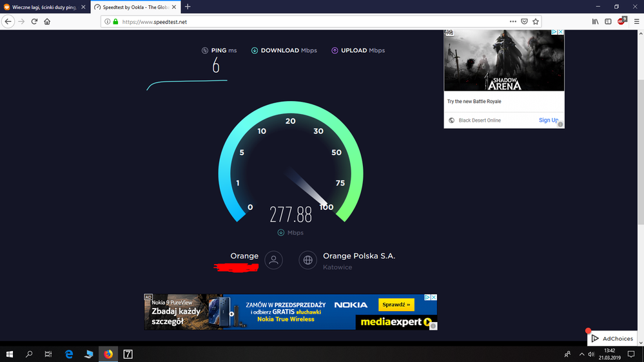This screenshot has height=362, width=644.
Task: Show hidden system tray icons chevron
Action: coord(581,354)
